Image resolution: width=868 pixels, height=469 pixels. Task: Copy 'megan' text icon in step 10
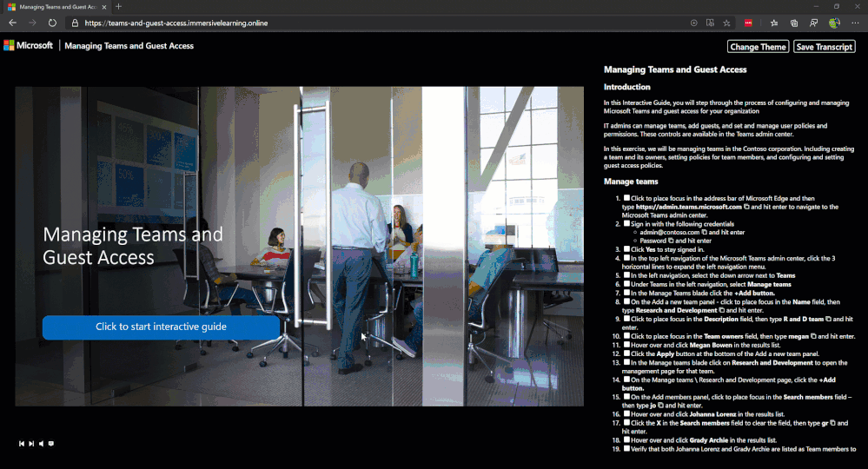point(814,336)
